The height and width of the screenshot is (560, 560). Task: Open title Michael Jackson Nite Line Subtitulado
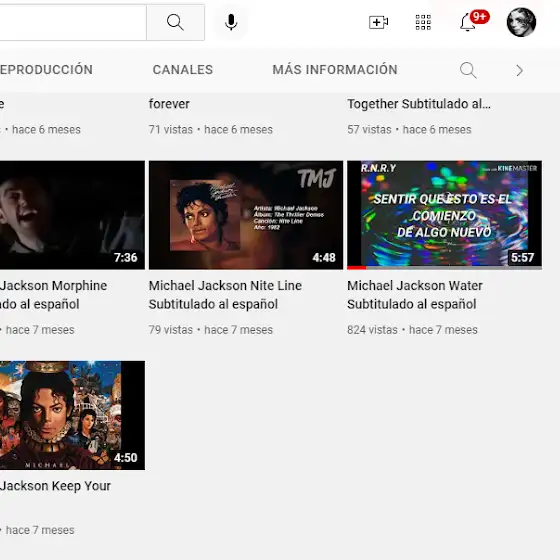[x=225, y=295]
